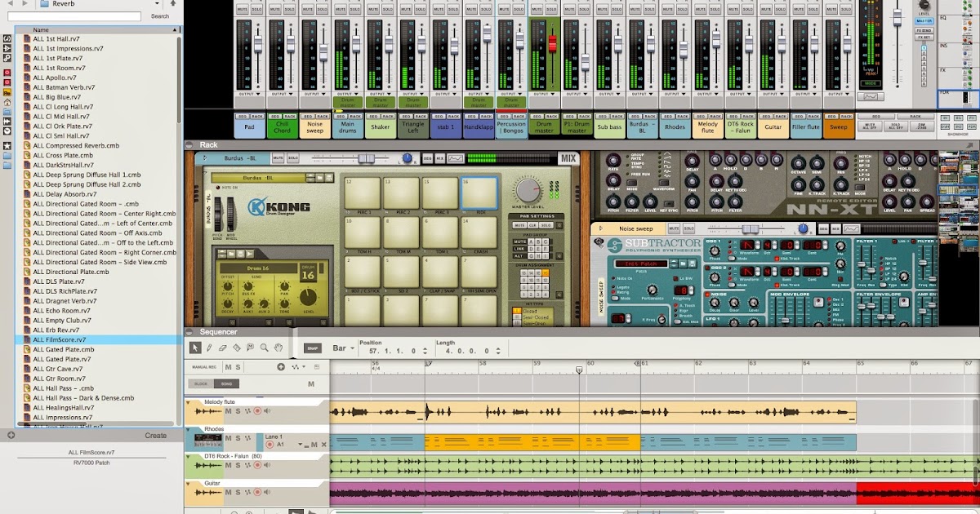980x514 pixels.
Task: Enable record on Melody flute track
Action: click(257, 411)
